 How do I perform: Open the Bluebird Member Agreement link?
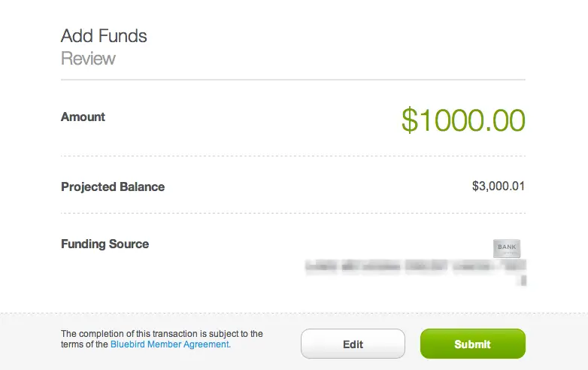[x=171, y=344]
